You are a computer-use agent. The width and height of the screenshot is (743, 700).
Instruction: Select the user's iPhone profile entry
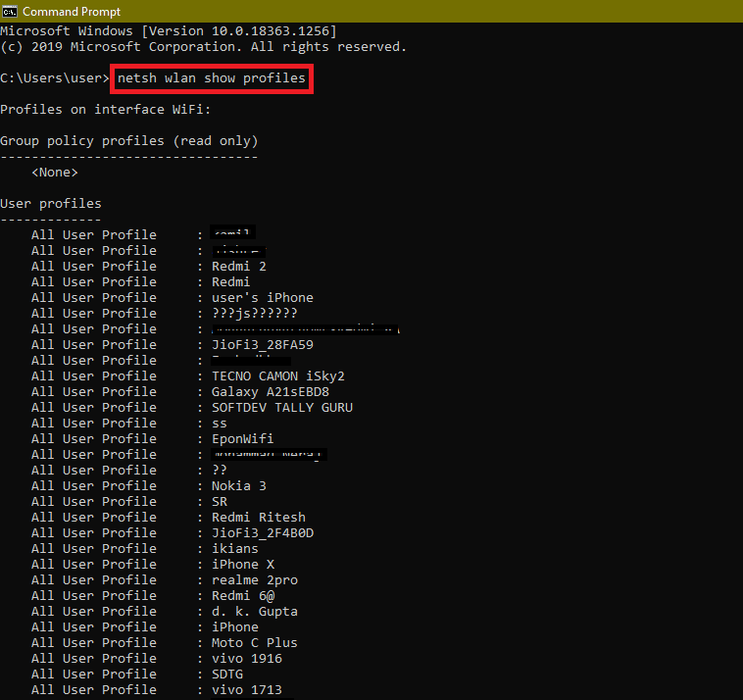click(x=262, y=298)
